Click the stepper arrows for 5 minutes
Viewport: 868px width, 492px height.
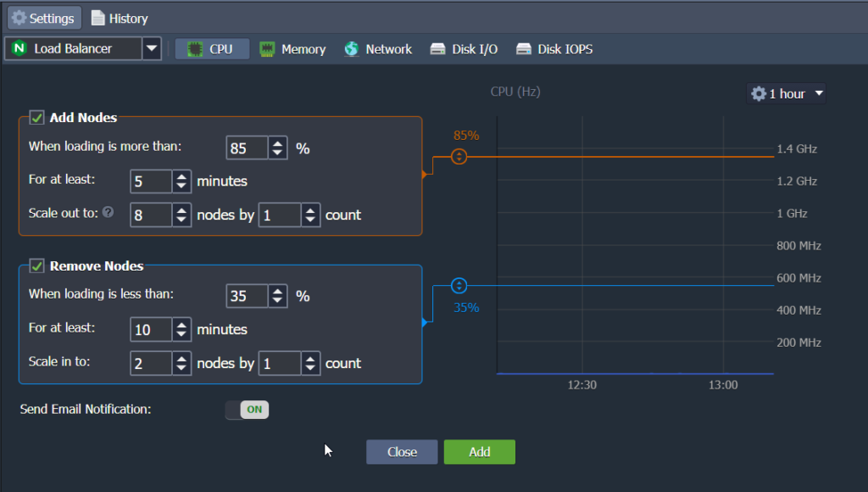click(x=181, y=182)
